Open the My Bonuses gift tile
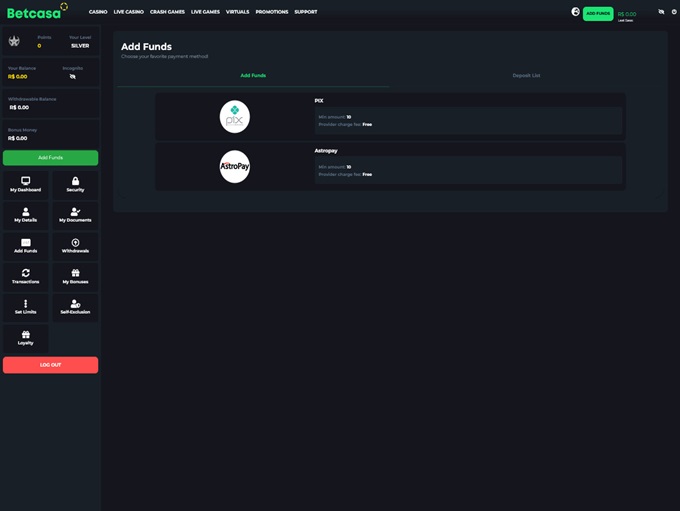680x511 pixels. (x=75, y=276)
